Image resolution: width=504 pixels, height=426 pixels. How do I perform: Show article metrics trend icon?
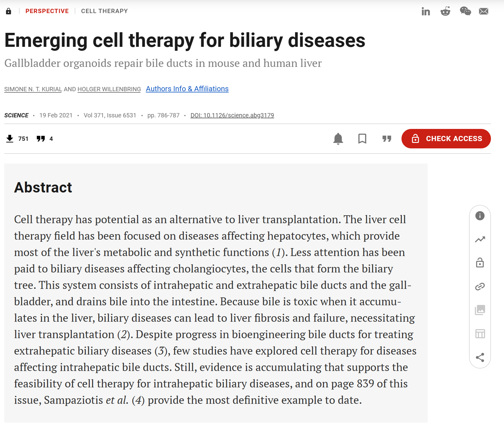[x=480, y=240]
